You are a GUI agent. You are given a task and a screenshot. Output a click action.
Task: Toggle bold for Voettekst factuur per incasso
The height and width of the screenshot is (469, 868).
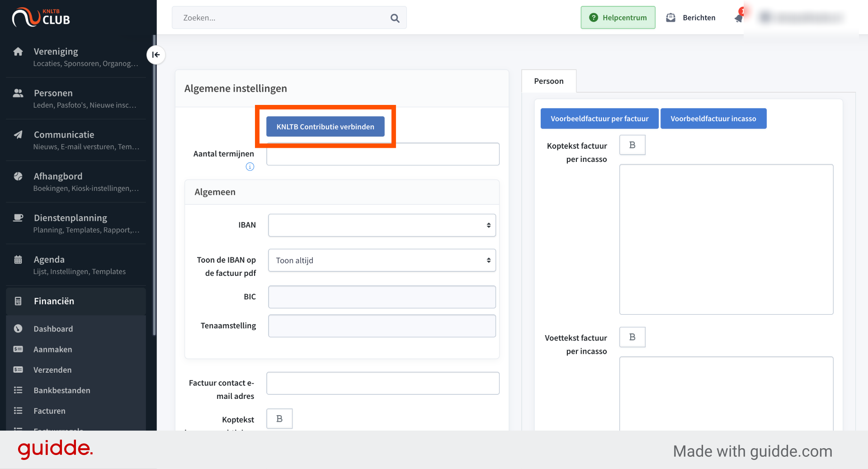pyautogui.click(x=632, y=337)
